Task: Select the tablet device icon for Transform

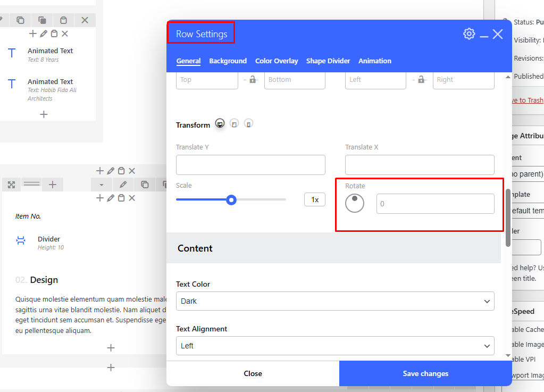Action: tap(235, 124)
